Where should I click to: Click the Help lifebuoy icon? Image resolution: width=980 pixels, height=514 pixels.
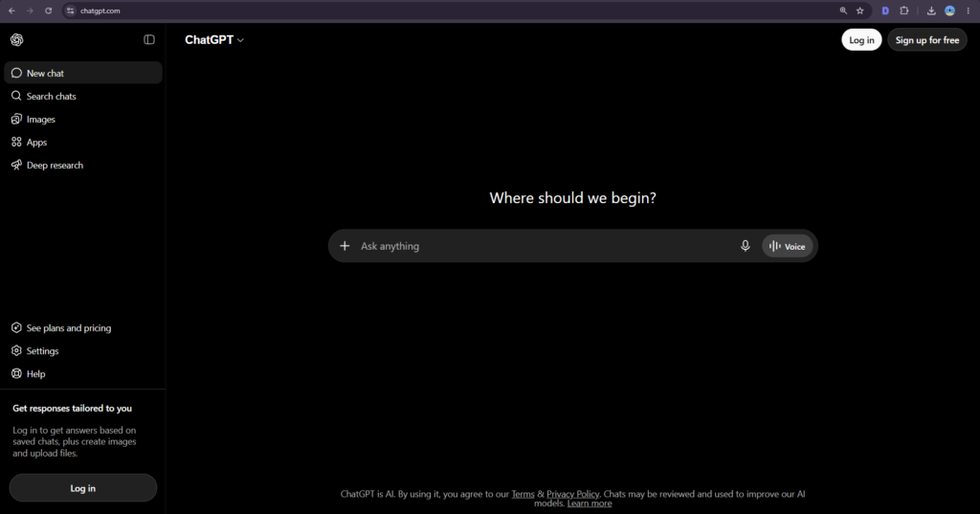(x=16, y=374)
